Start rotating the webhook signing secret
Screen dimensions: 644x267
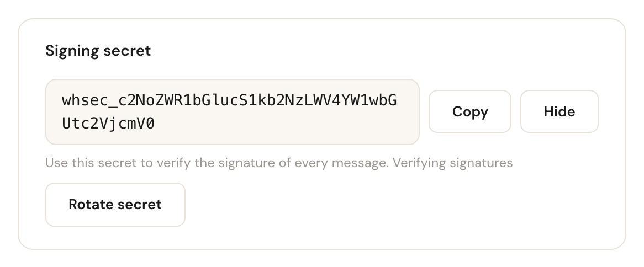tap(115, 205)
